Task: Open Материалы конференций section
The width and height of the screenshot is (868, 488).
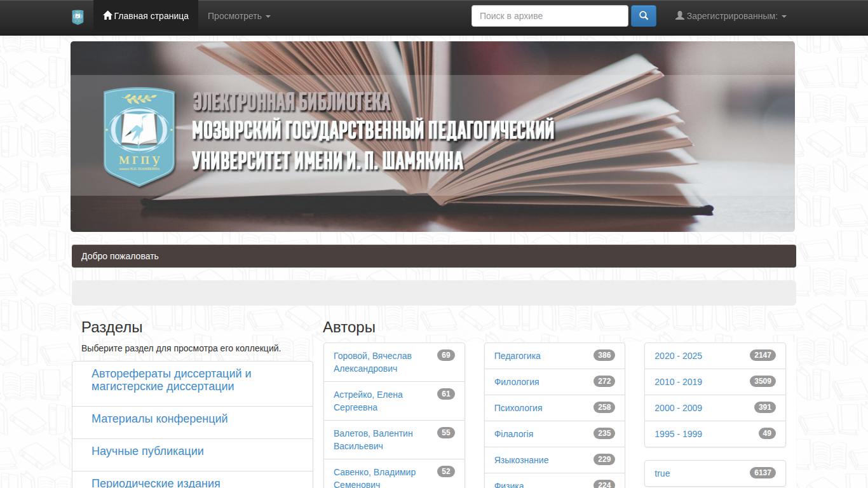Action: 159,419
